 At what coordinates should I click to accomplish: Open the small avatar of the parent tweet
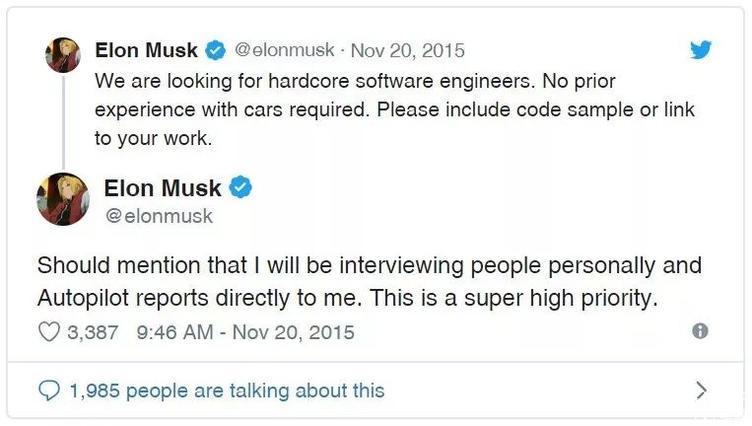click(x=63, y=55)
